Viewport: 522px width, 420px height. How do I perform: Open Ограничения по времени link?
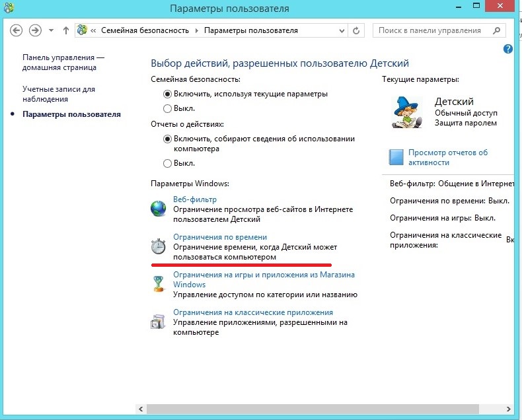click(x=220, y=237)
